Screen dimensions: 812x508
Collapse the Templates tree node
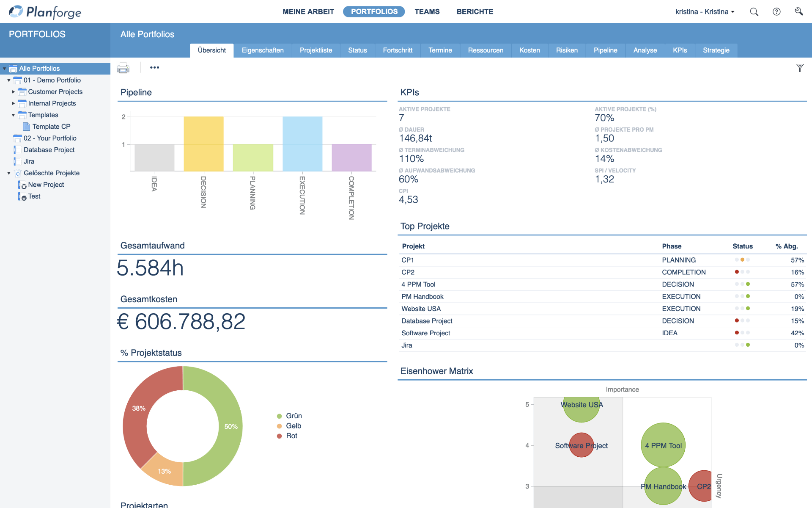pyautogui.click(x=13, y=115)
